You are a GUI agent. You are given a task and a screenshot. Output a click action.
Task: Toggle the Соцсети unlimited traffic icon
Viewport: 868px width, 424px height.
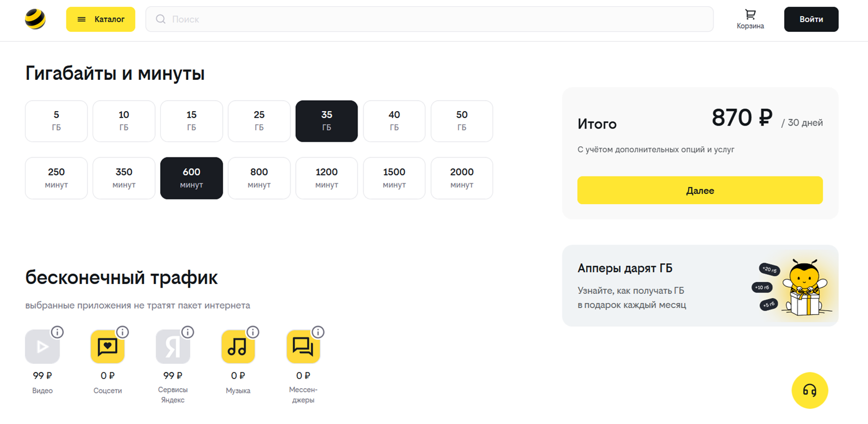(108, 346)
